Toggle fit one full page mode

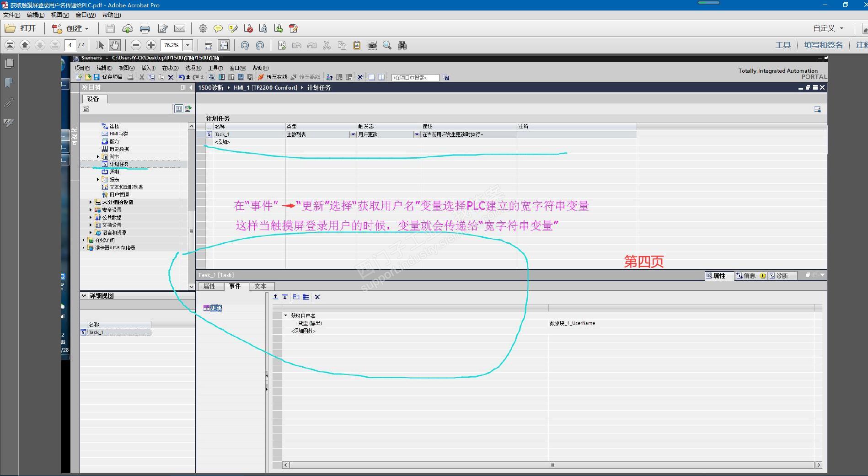click(224, 45)
